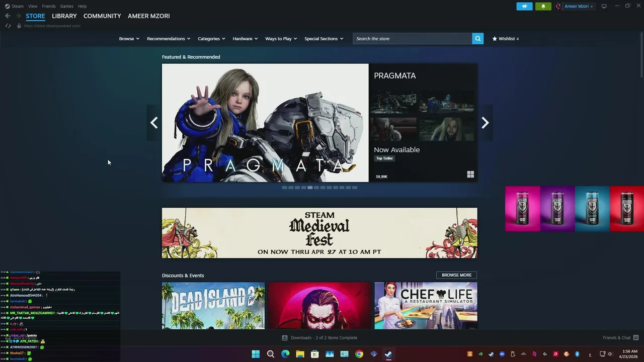Open the Wishlist link

pos(505,39)
